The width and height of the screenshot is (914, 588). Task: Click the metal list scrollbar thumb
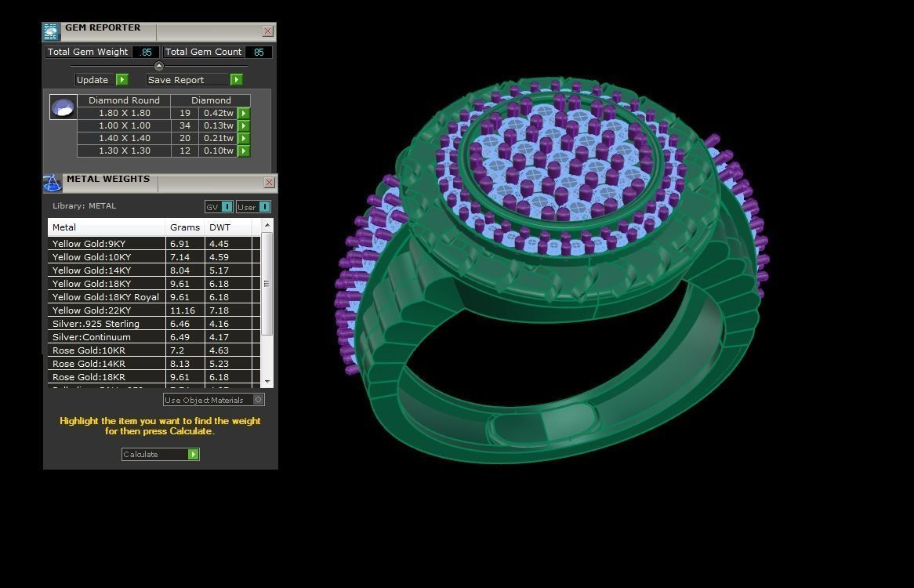click(x=267, y=284)
